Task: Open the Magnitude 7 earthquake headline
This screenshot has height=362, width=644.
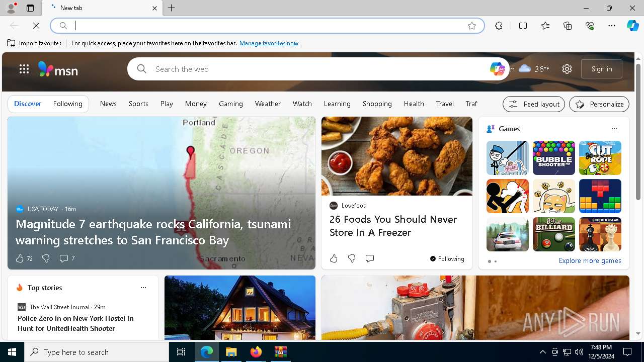Action: coord(153,232)
